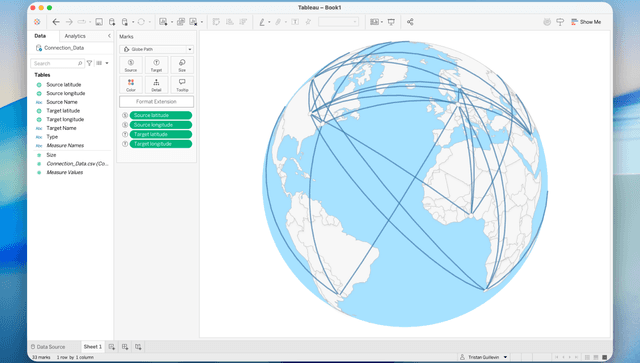Click the presentation mode icon in toolbar
Image resolution: width=640 pixels, height=363 pixels.
click(391, 22)
